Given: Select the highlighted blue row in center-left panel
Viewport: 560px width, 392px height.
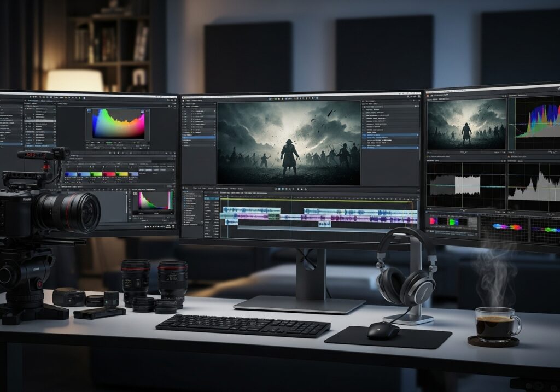Looking at the screenshot, I should (x=199, y=137).
